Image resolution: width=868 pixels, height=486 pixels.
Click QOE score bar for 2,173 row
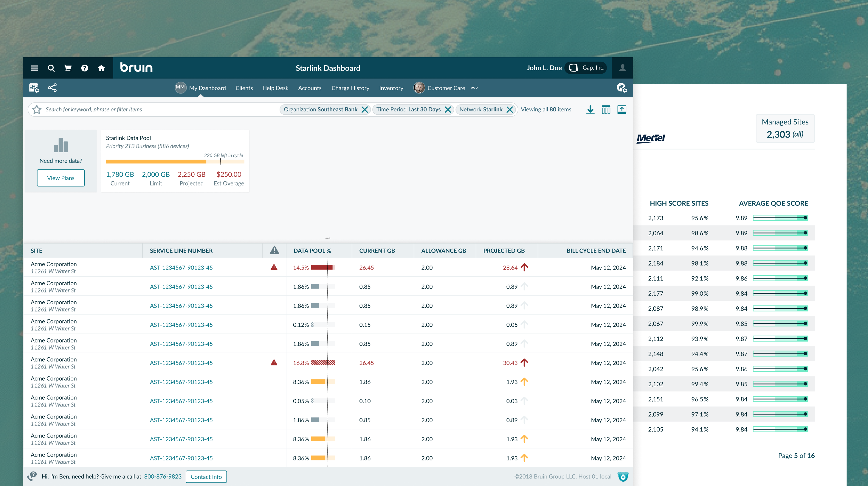pyautogui.click(x=780, y=218)
